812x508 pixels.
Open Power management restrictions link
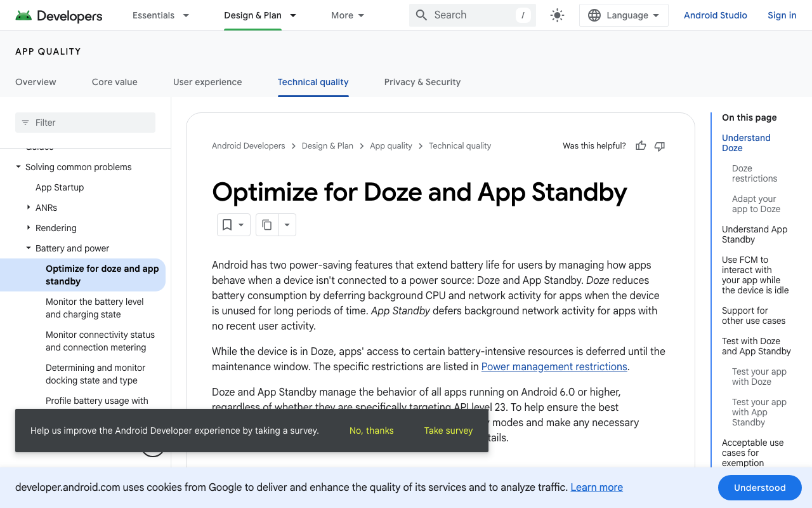[x=554, y=366]
